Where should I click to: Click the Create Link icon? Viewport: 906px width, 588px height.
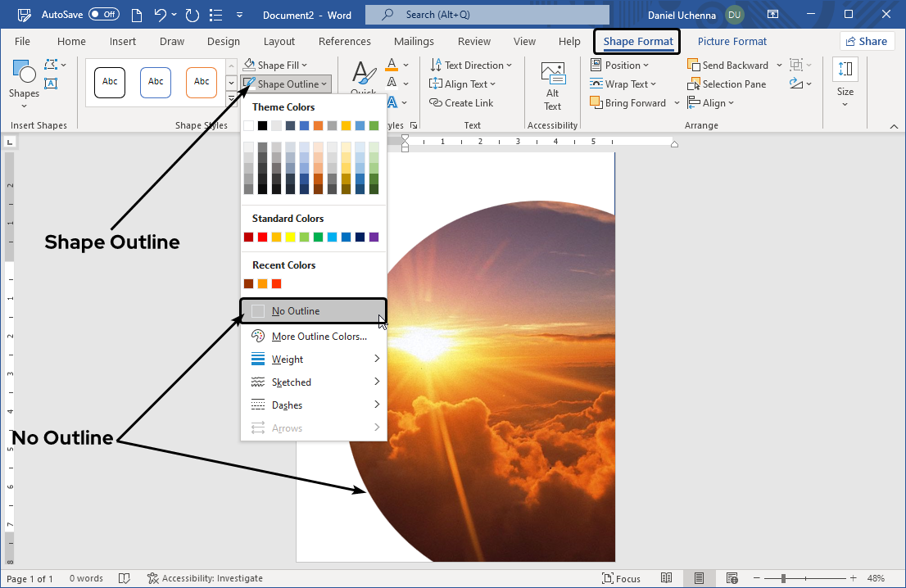click(436, 103)
